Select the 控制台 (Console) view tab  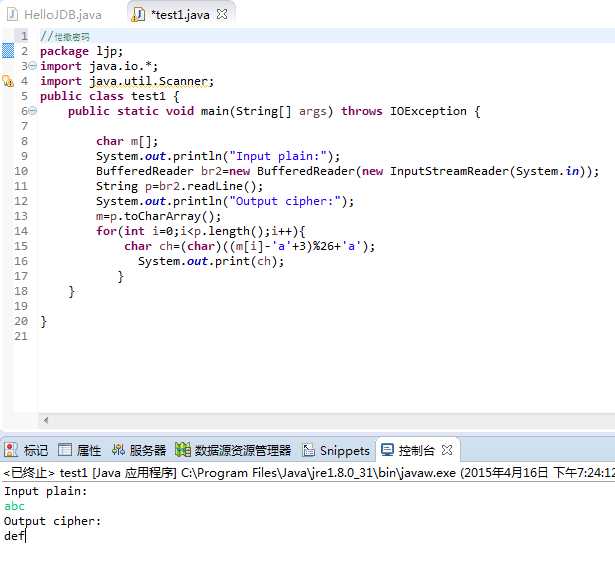(417, 450)
